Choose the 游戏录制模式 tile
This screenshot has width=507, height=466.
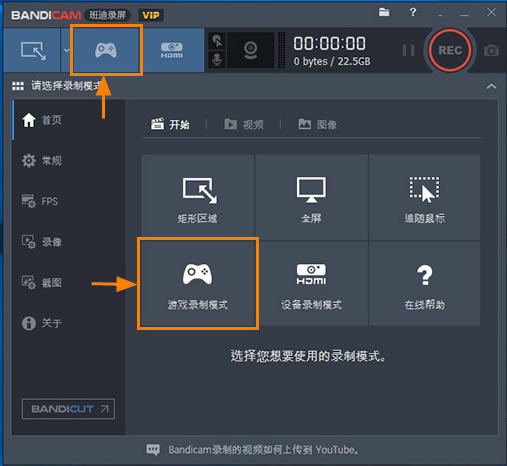pyautogui.click(x=198, y=283)
